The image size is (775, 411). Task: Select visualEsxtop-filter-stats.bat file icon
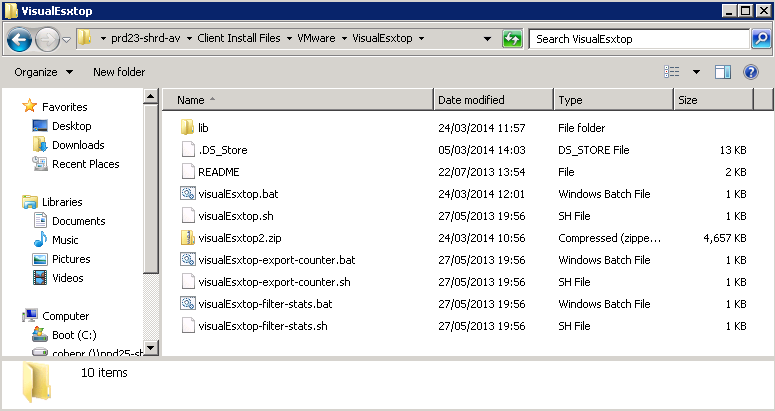click(x=188, y=303)
